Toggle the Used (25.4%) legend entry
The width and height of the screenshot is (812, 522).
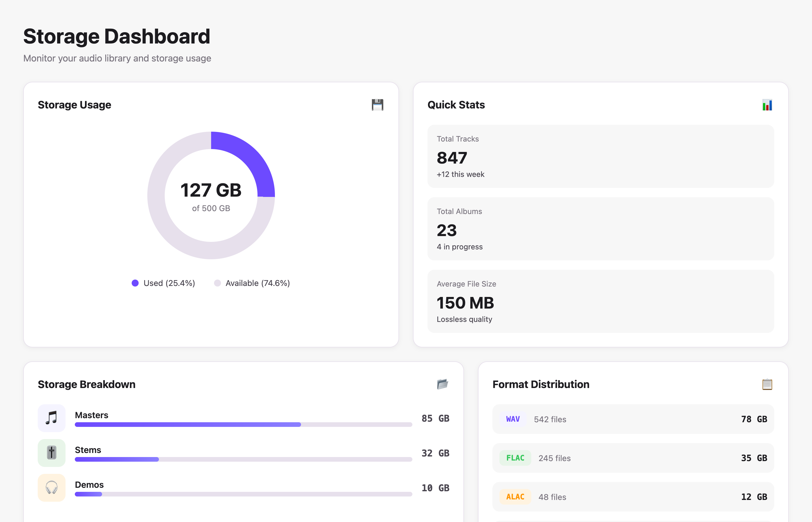point(163,283)
